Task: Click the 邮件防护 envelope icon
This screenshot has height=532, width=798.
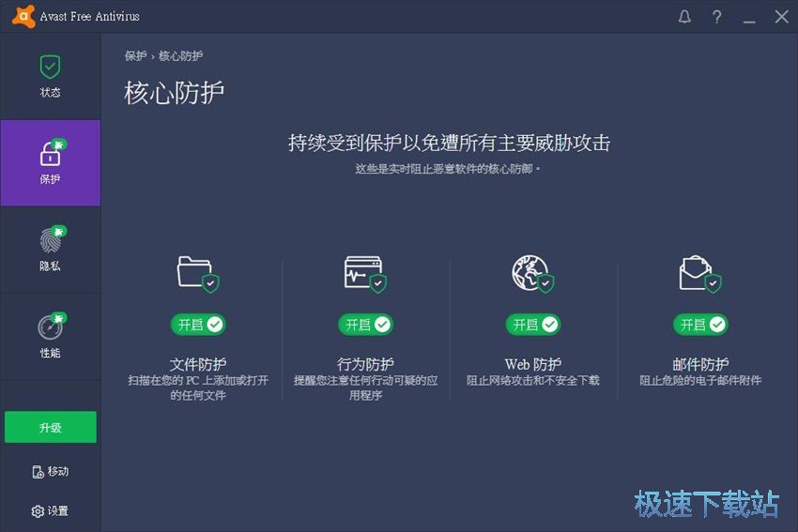Action: 700,274
